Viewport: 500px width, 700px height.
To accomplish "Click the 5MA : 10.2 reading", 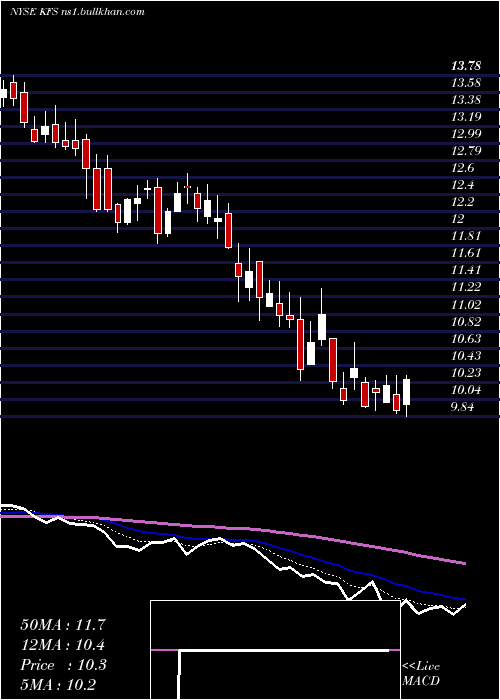I will (58, 685).
